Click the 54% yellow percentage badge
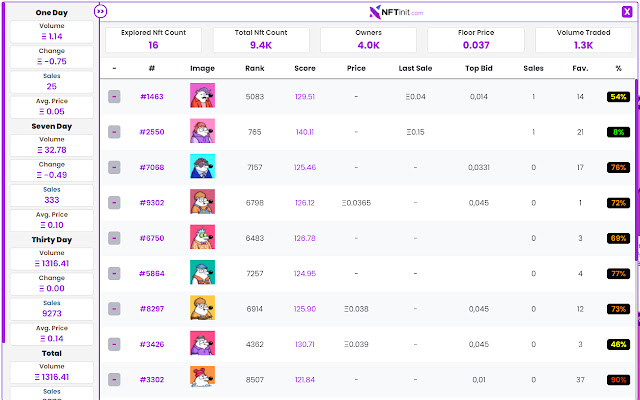Image resolution: width=640 pixels, height=400 pixels. tap(618, 97)
